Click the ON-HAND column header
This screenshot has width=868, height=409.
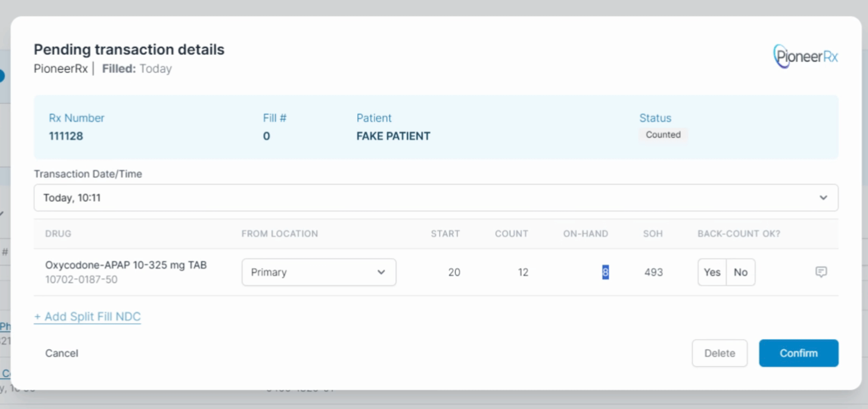pyautogui.click(x=585, y=234)
